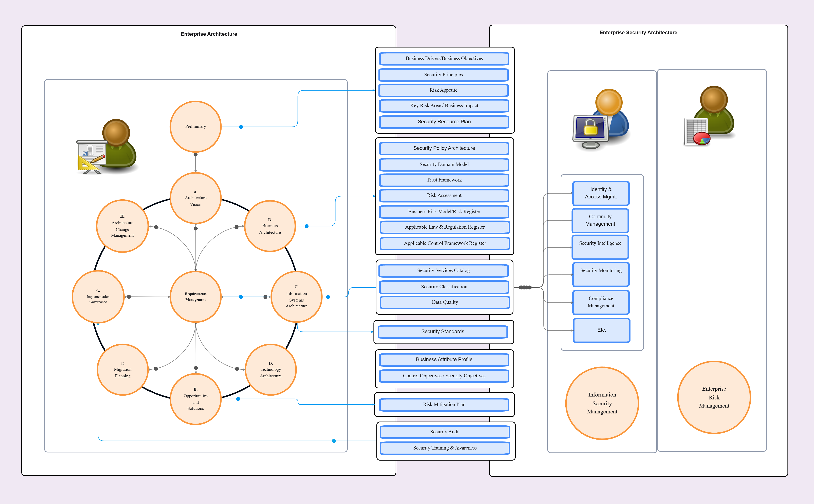Click the Security Classification box
Viewport: 814px width, 504px height.
click(x=444, y=287)
